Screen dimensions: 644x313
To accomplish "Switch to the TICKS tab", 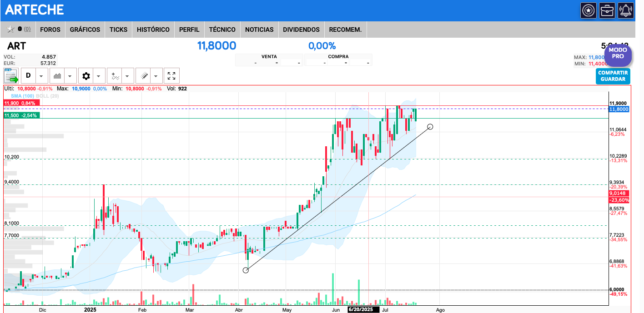I will 119,30.
